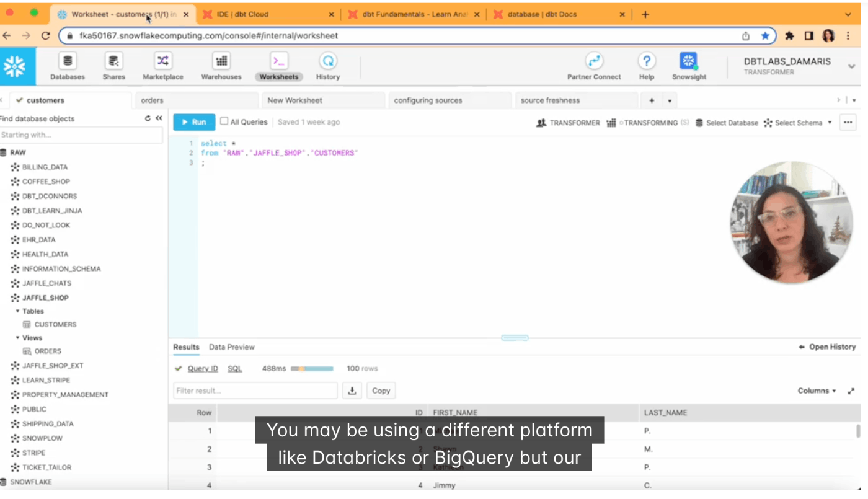The width and height of the screenshot is (868, 499).
Task: Open Select Database selector
Action: coord(727,123)
